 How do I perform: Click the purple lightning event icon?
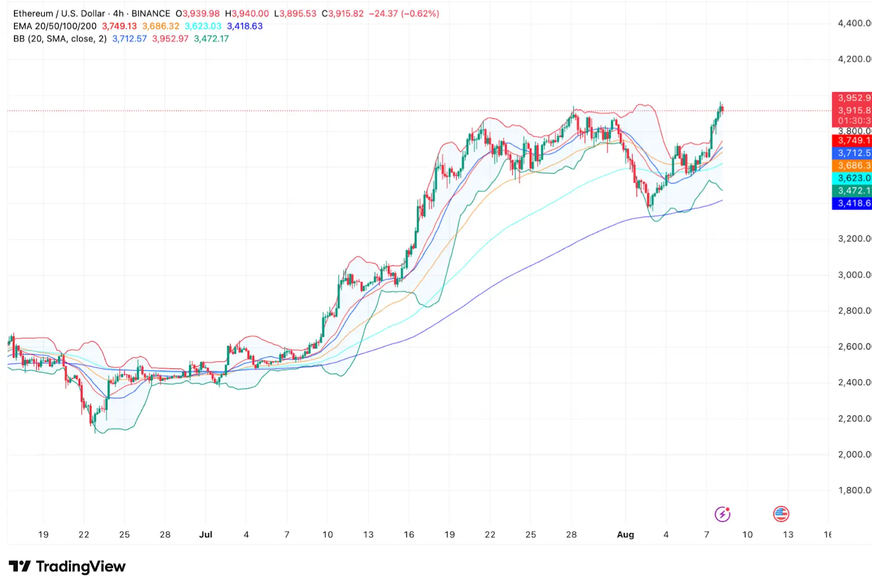tap(723, 514)
